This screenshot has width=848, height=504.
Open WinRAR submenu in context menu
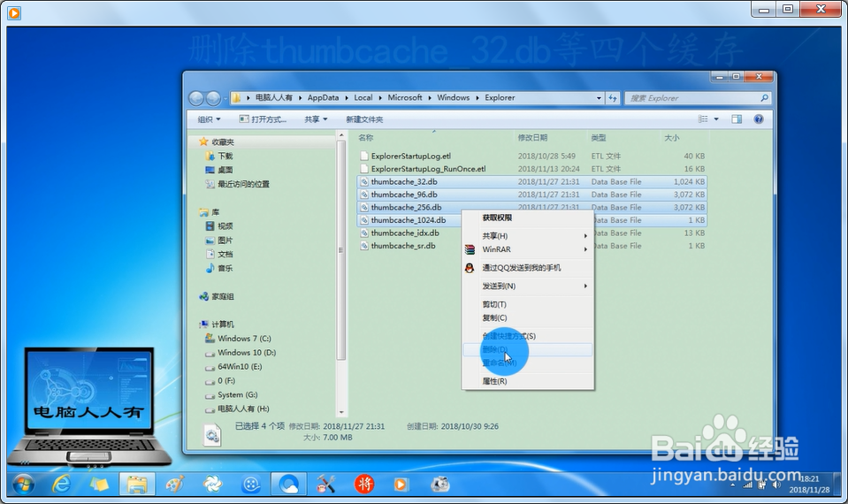[x=527, y=249]
